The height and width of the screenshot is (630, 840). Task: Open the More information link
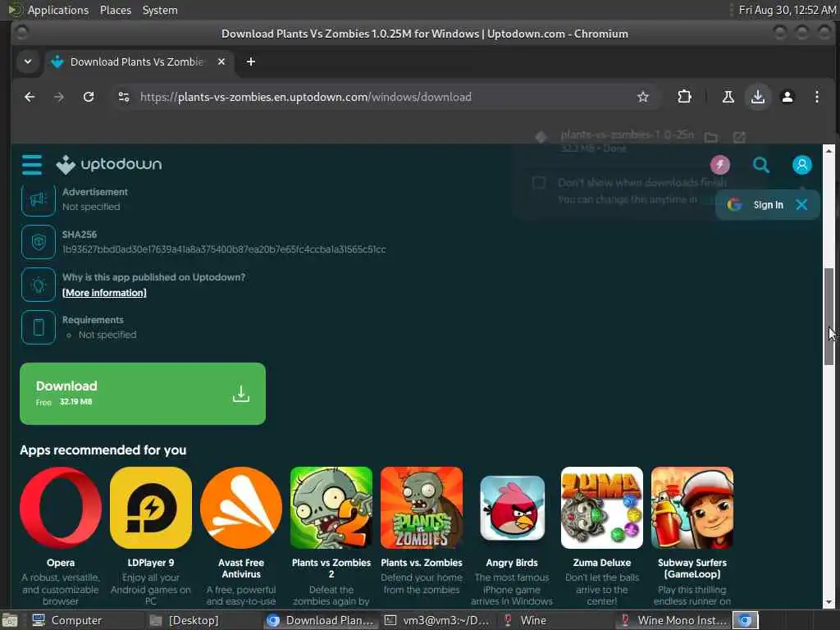click(104, 293)
